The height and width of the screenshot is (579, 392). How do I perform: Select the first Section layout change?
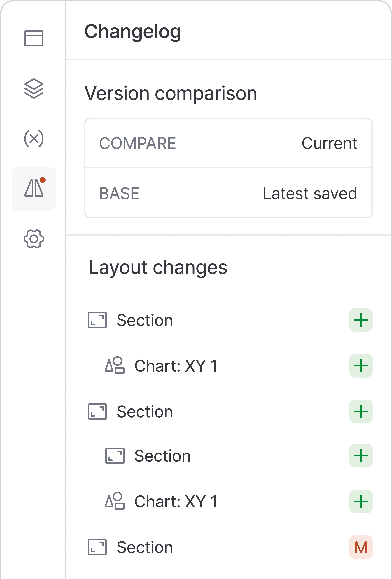point(144,320)
